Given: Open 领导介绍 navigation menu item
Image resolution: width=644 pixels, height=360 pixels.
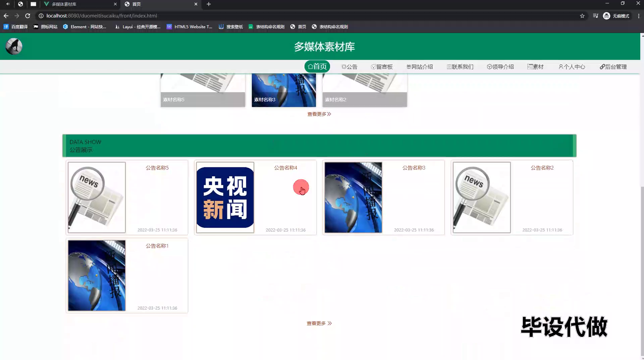Looking at the screenshot, I should [x=500, y=67].
